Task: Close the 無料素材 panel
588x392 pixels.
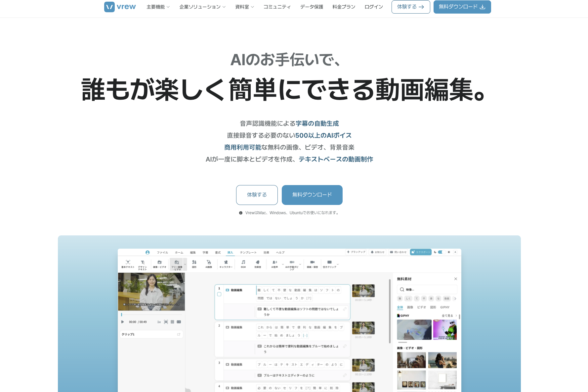Action: click(456, 279)
